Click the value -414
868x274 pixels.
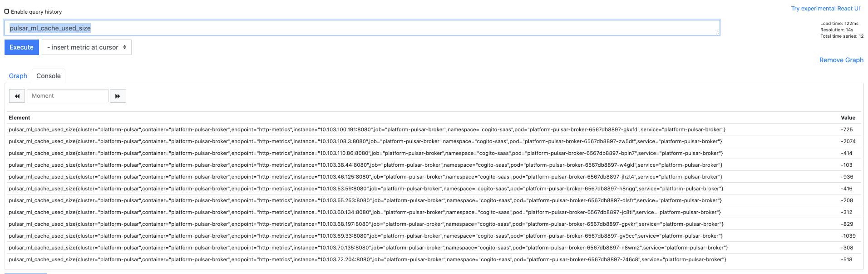(847, 153)
